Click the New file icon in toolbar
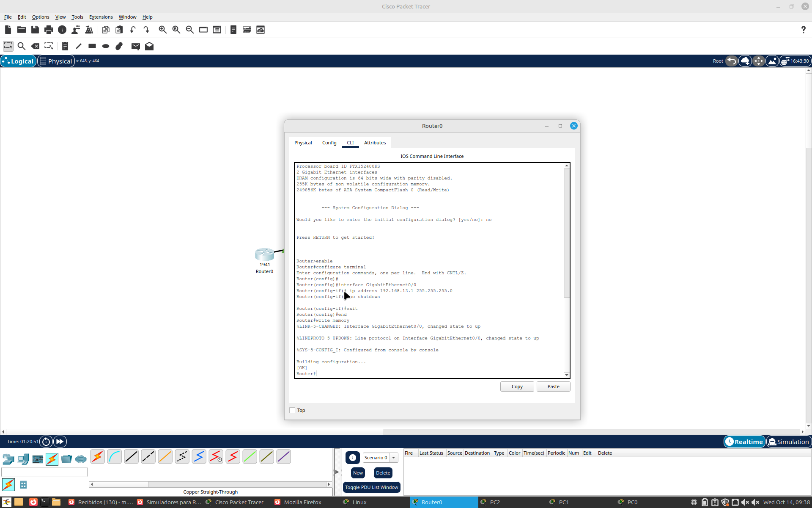812x508 pixels. click(x=8, y=30)
